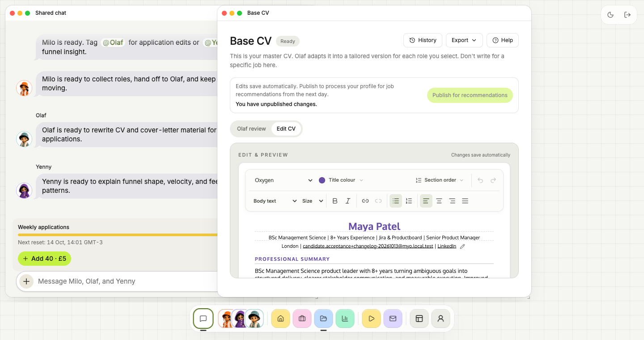Open the Body text style dropdown
Image resolution: width=644 pixels, height=340 pixels.
coord(275,201)
